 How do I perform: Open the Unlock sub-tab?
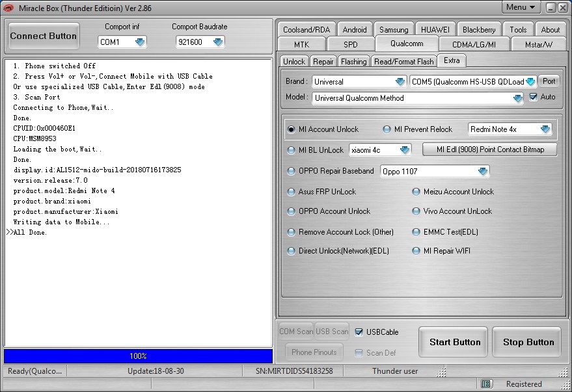pyautogui.click(x=294, y=62)
